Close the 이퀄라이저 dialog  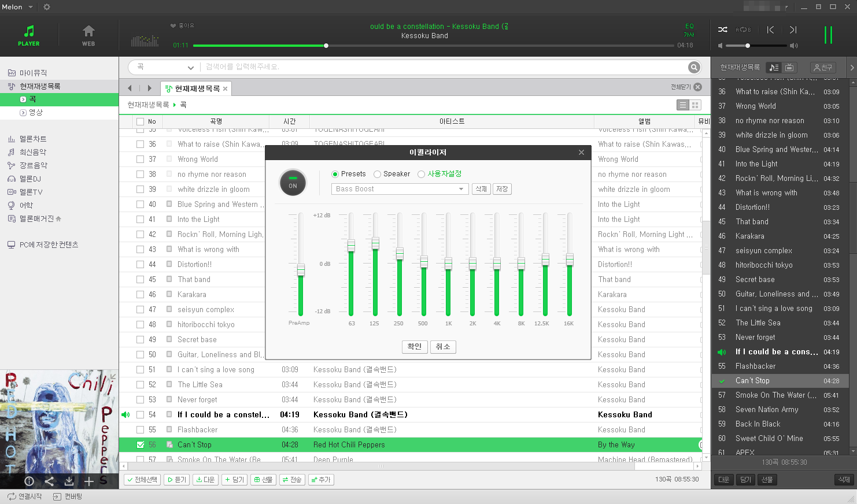(x=581, y=153)
